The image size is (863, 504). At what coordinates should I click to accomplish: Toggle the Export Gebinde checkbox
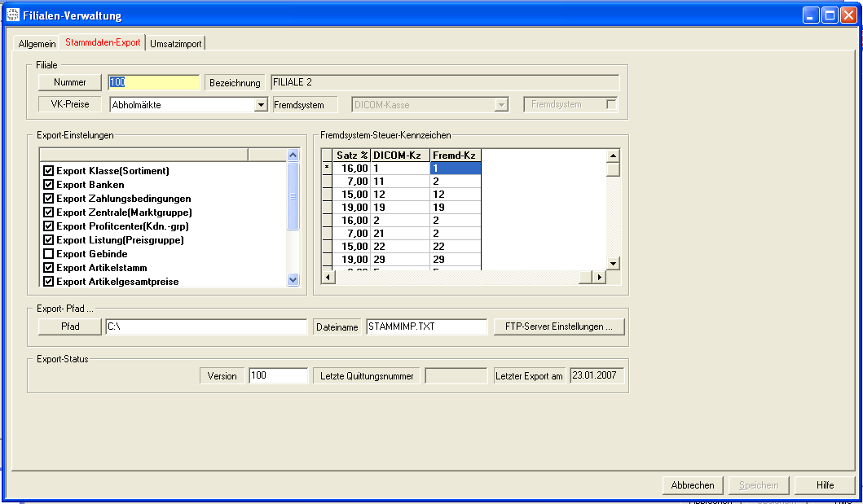click(48, 254)
